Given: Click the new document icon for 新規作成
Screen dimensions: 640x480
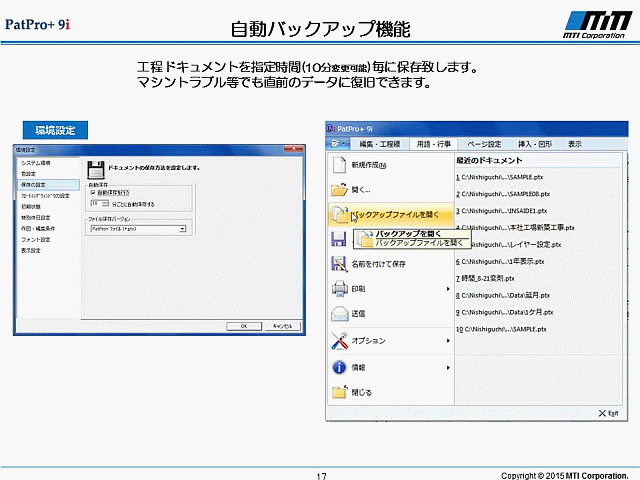Looking at the screenshot, I should (339, 165).
